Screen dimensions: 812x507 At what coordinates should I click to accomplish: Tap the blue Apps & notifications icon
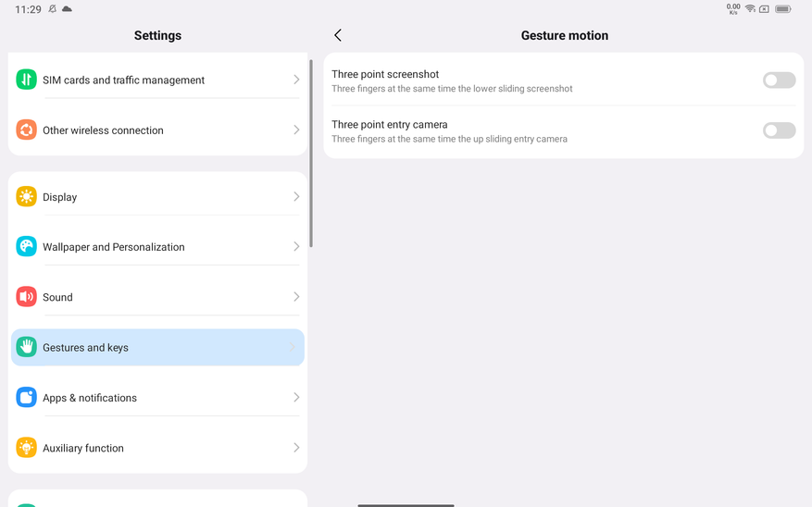(x=27, y=397)
